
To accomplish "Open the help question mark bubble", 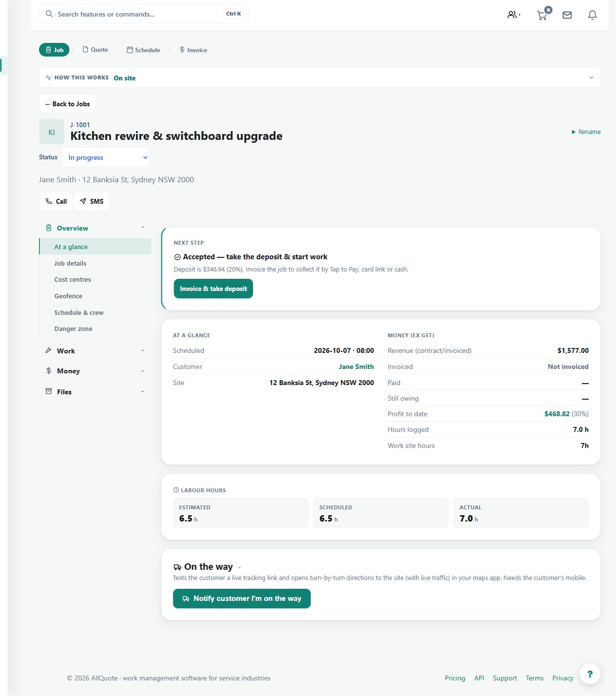I will 590,674.
